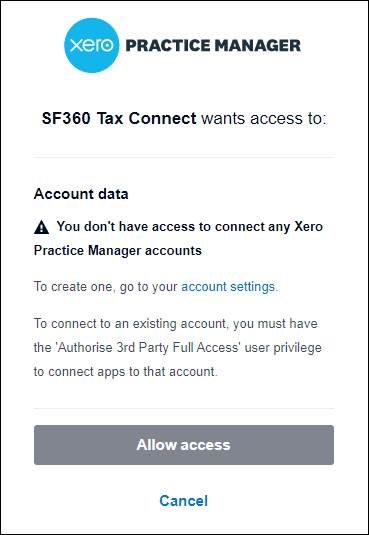Image resolution: width=369 pixels, height=535 pixels.
Task: Select the Account data heading
Action: coord(81,194)
